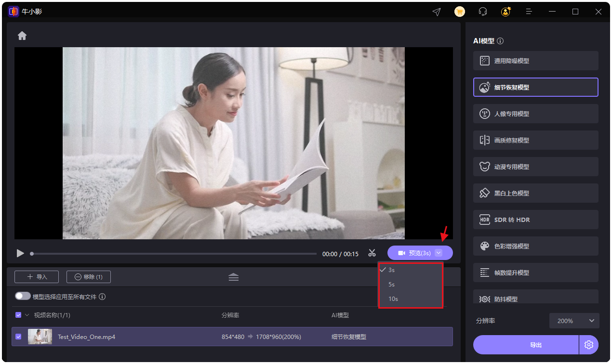Viewport: 612px width, 364px height.
Task: Click the Test_Video_One.mp4 thumbnail
Action: tap(40, 337)
